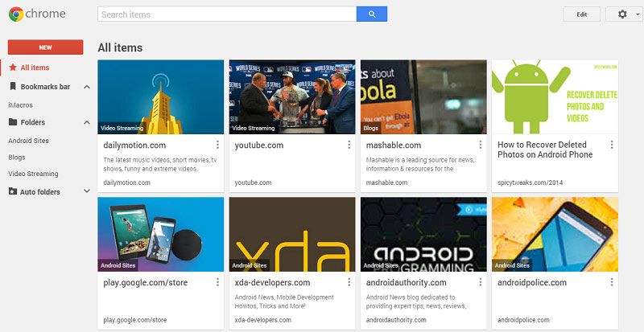Open three-dot menu on youtube.com card
Screen dimensions: 644x332
point(349,145)
